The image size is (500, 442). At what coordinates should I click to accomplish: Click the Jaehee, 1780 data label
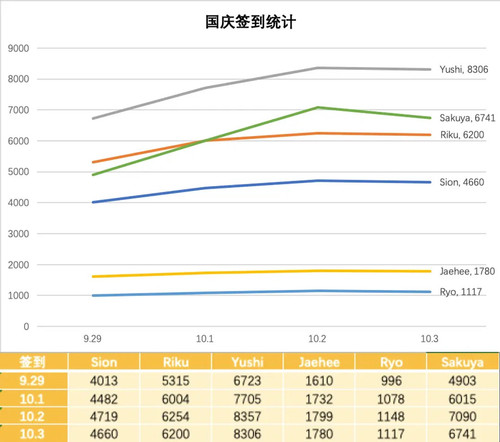tap(467, 271)
